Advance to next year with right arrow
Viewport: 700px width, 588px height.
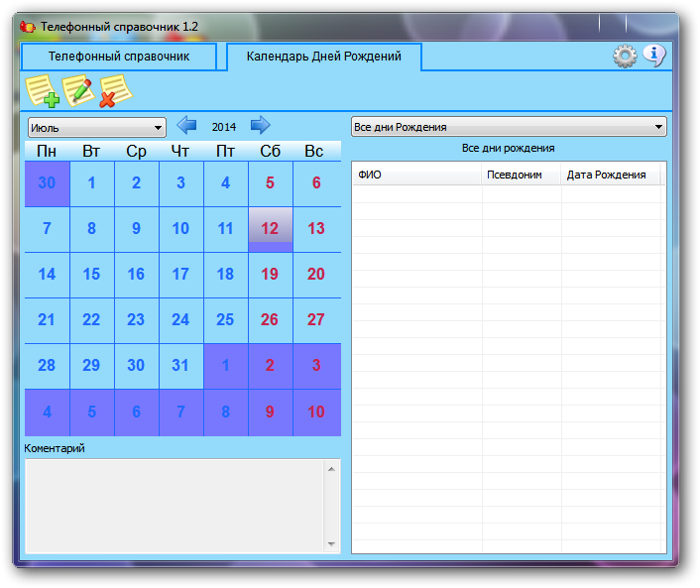tap(260, 126)
